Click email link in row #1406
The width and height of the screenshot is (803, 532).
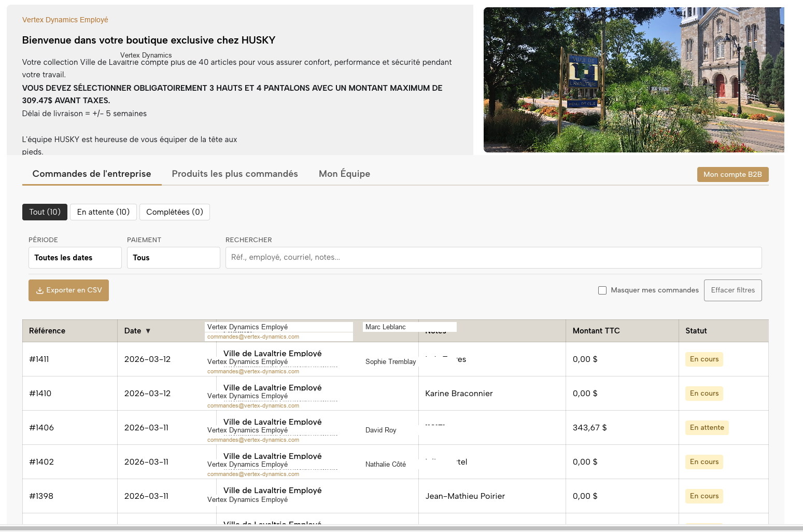(x=253, y=440)
